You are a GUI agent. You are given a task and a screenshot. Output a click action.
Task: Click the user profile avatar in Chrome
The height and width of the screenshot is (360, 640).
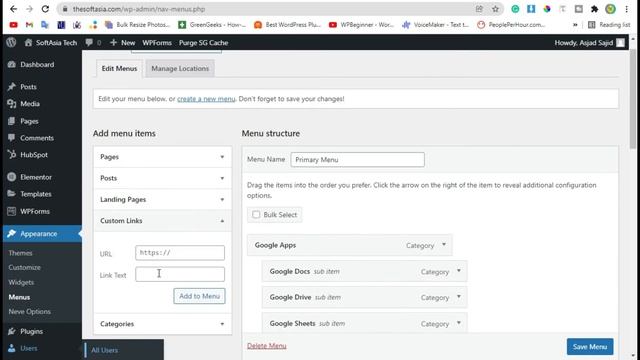[611, 9]
